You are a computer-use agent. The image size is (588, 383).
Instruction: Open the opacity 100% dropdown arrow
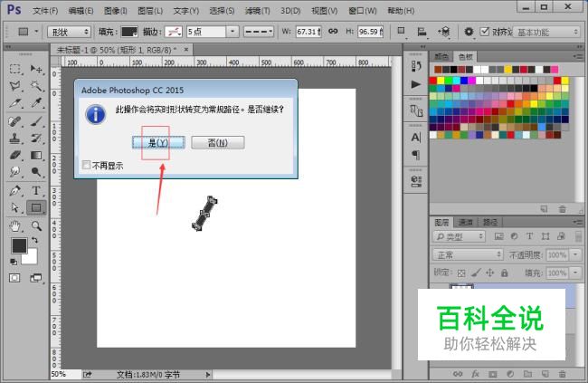575,255
